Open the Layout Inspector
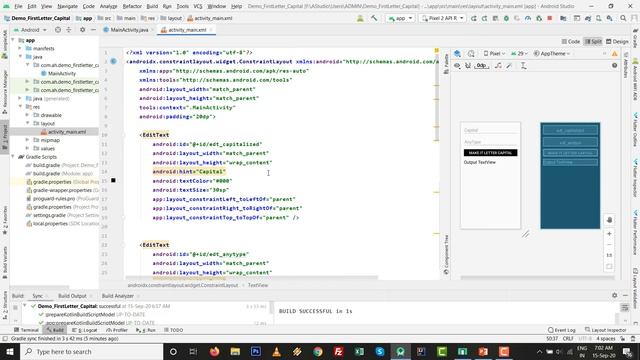This screenshot has height=360, width=640. click(x=605, y=330)
